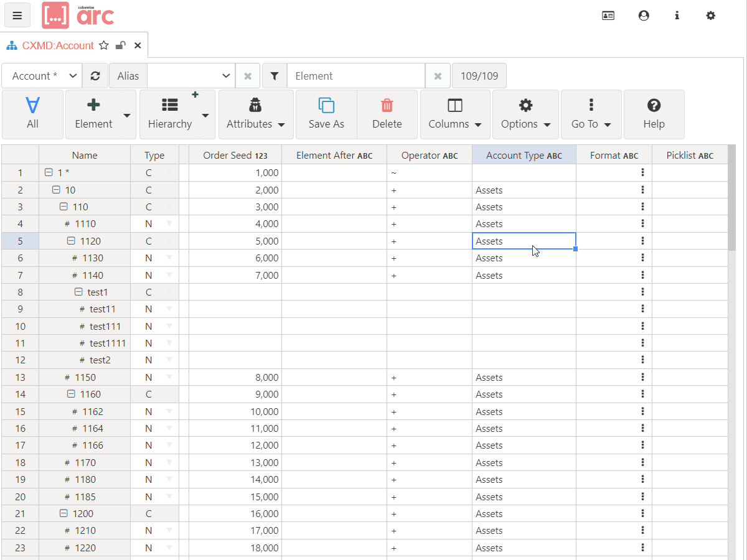Open the hamburger menu

pyautogui.click(x=17, y=16)
